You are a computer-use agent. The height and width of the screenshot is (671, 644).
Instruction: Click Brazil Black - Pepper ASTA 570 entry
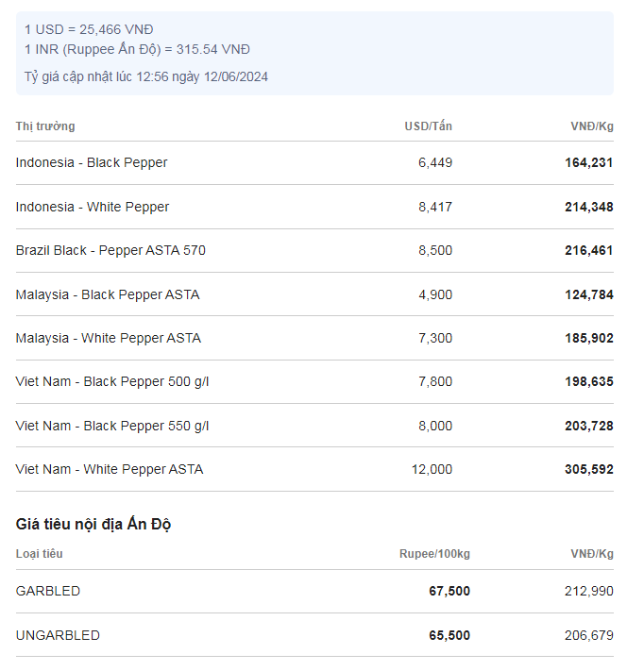(x=110, y=250)
